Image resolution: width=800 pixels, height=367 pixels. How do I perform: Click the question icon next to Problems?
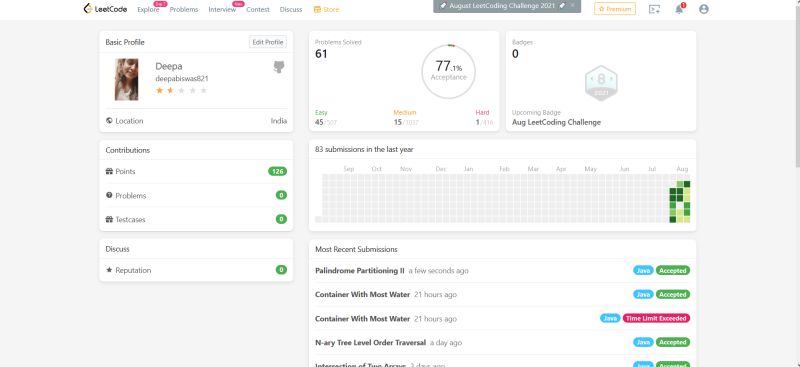pyautogui.click(x=109, y=195)
